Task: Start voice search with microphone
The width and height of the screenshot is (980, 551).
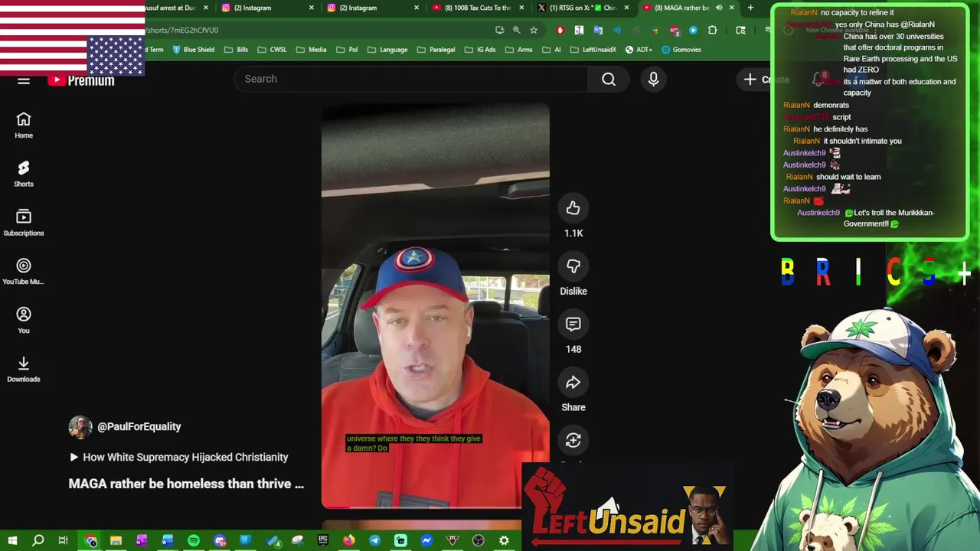Action: [x=653, y=79]
